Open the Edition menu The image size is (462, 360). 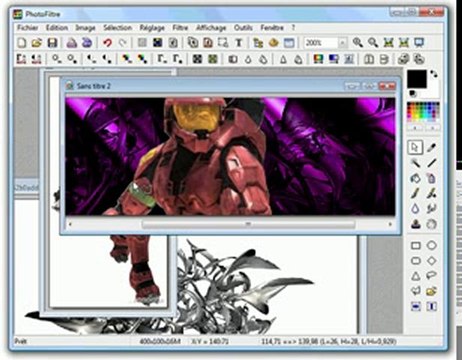(x=57, y=28)
